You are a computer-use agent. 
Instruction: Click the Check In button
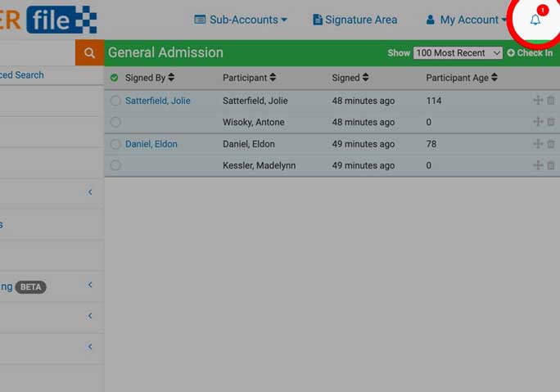pyautogui.click(x=529, y=53)
